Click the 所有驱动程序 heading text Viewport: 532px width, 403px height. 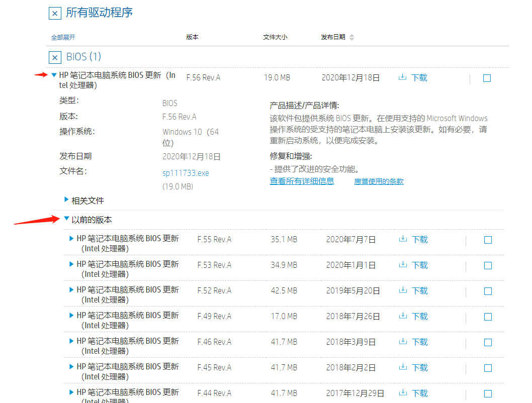tap(99, 13)
